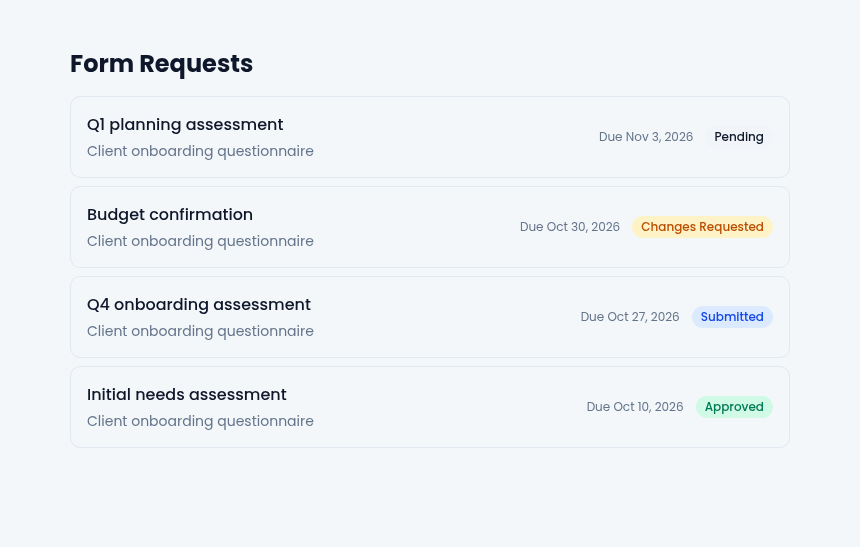The width and height of the screenshot is (860, 547).
Task: Click the Pending status badge
Action: click(739, 137)
